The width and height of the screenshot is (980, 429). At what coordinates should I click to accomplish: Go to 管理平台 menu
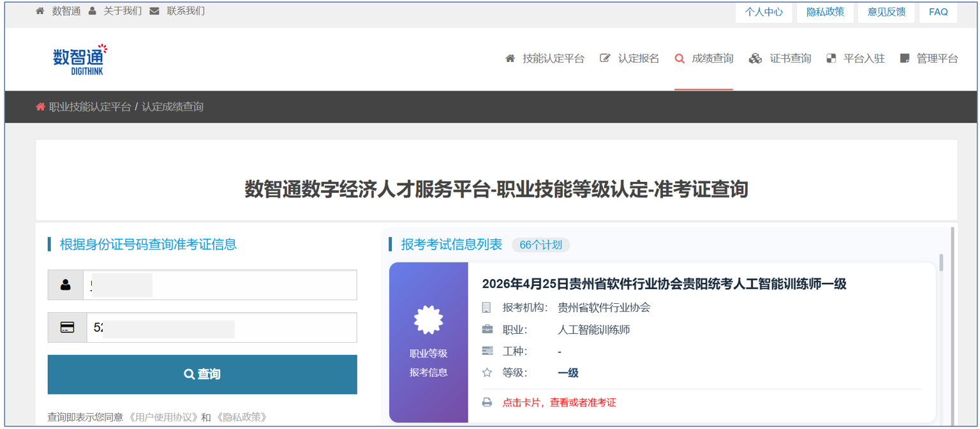click(937, 59)
